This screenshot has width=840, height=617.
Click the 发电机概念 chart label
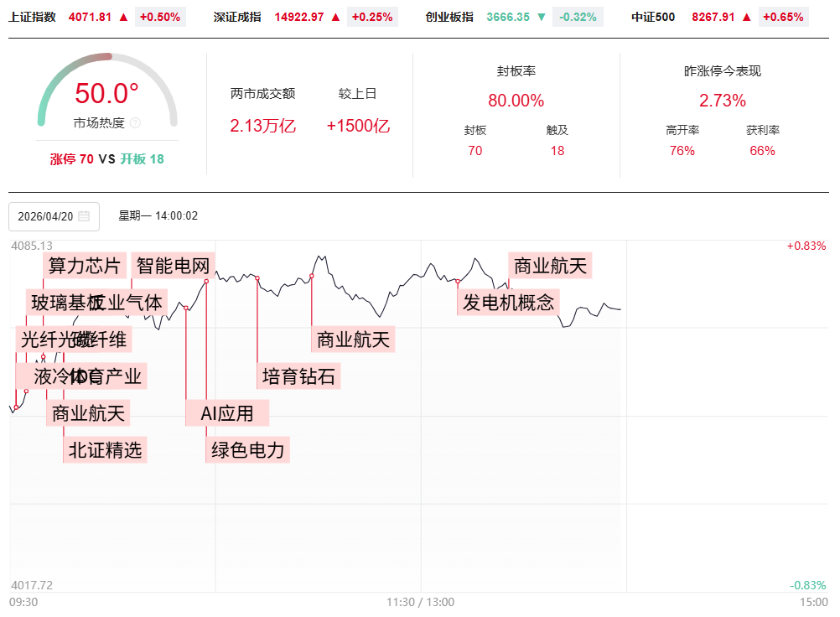[509, 302]
